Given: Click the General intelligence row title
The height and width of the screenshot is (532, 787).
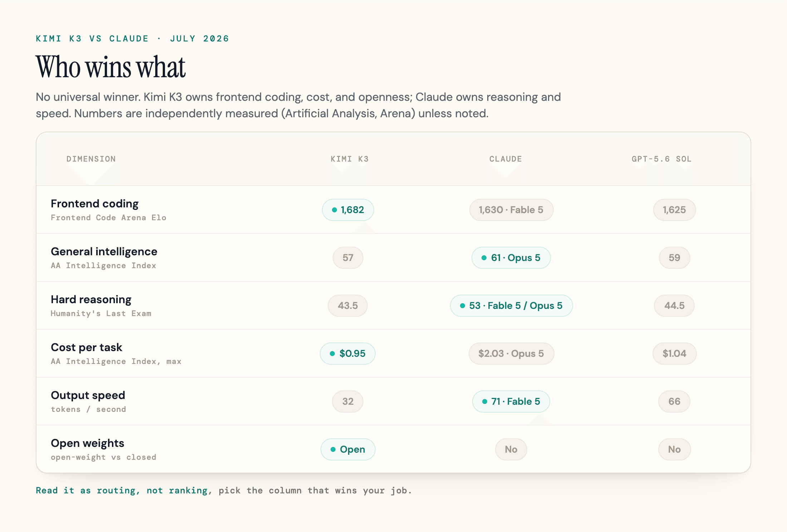Looking at the screenshot, I should pos(104,251).
